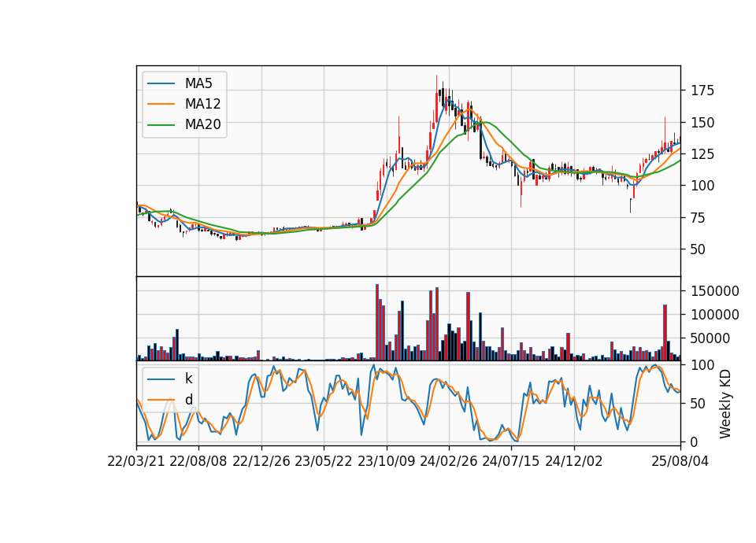
Task: Click the 75 price axis value
Action: coord(699,218)
